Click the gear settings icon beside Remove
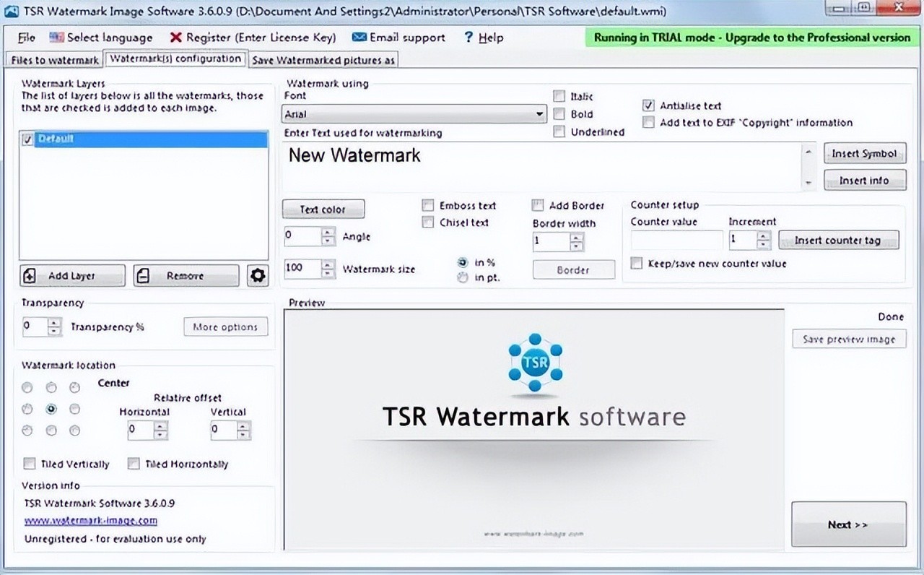The height and width of the screenshot is (575, 924). point(258,275)
